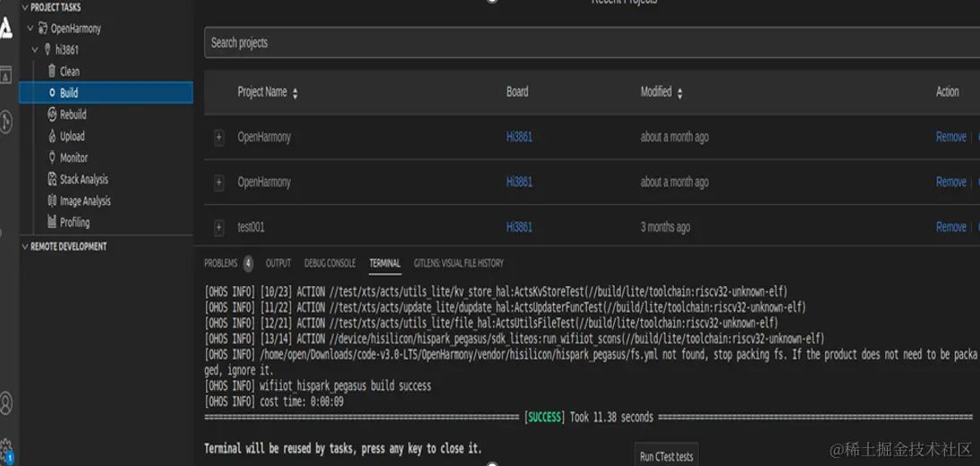Image resolution: width=980 pixels, height=466 pixels.
Task: Click the ActsUtilsFileTest terminal line
Action: coord(491,323)
